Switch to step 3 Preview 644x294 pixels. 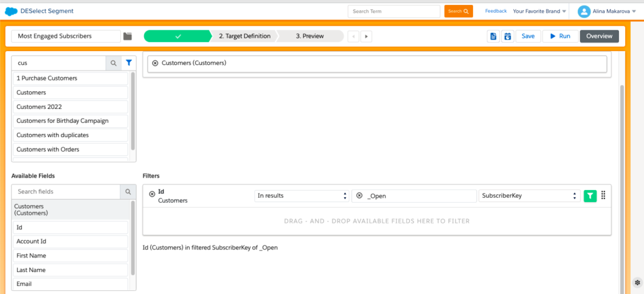[x=309, y=37]
